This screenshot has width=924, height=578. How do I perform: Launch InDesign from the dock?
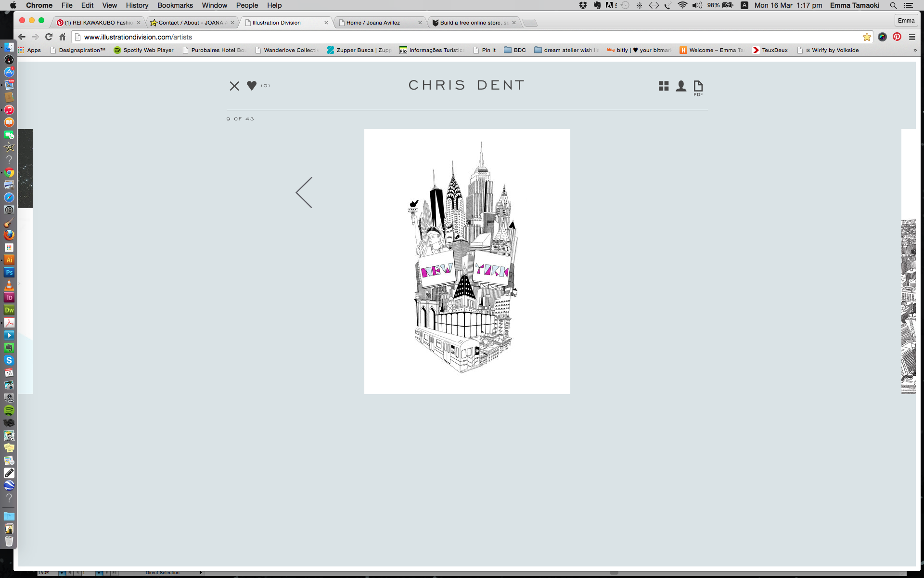pos(9,298)
